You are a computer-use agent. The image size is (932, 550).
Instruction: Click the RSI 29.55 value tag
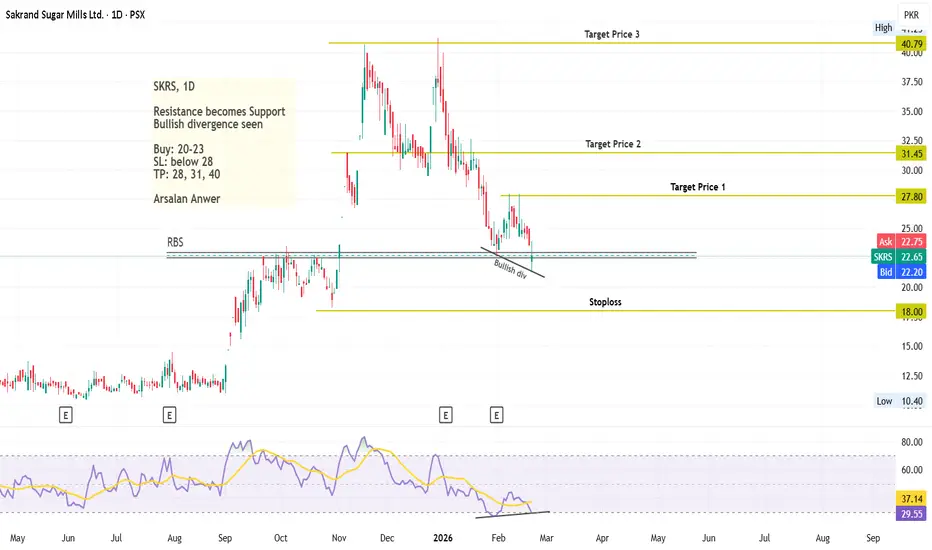(x=911, y=514)
